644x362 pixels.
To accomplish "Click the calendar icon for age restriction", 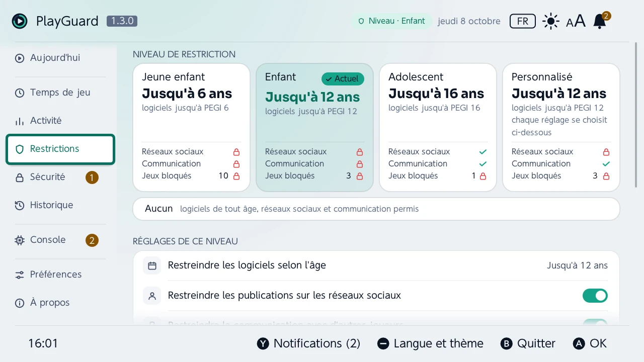I will point(152,265).
